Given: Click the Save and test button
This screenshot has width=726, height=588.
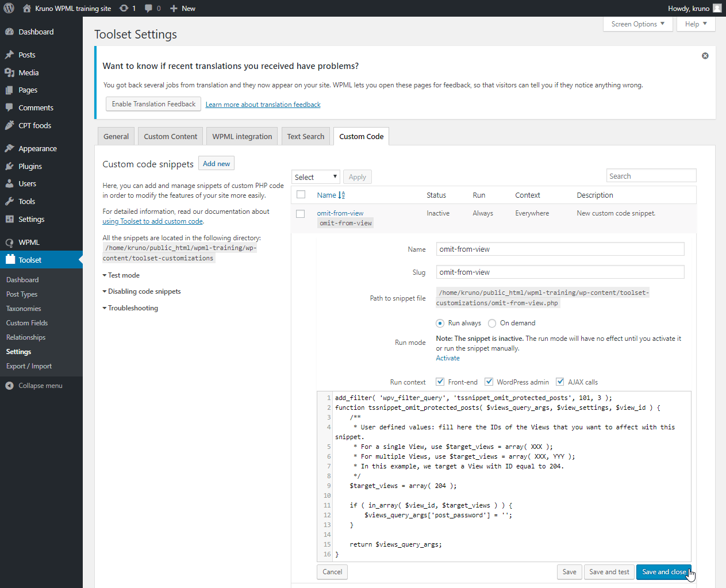Looking at the screenshot, I should [609, 571].
